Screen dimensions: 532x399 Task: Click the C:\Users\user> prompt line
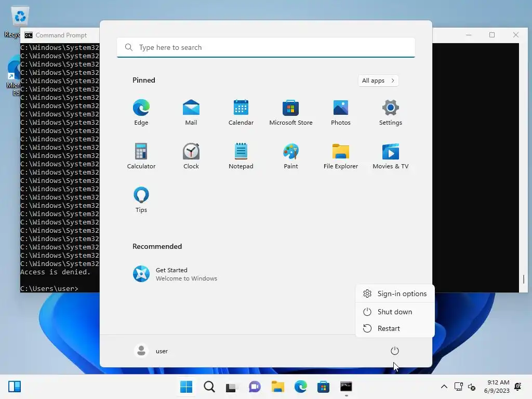[49, 288]
